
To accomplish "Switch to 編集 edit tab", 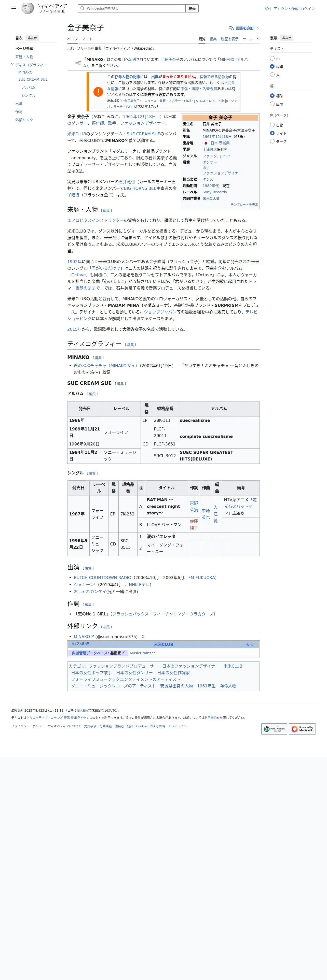I will tap(213, 39).
